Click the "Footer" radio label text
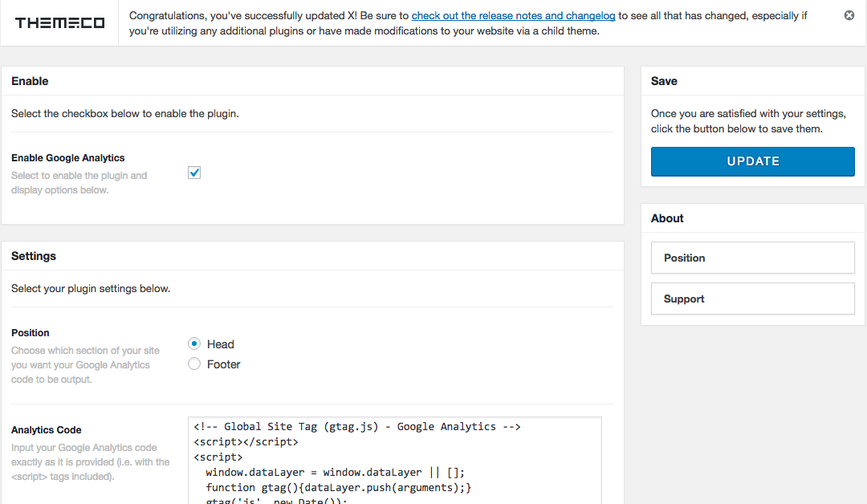The height and width of the screenshot is (504, 867). (x=224, y=364)
